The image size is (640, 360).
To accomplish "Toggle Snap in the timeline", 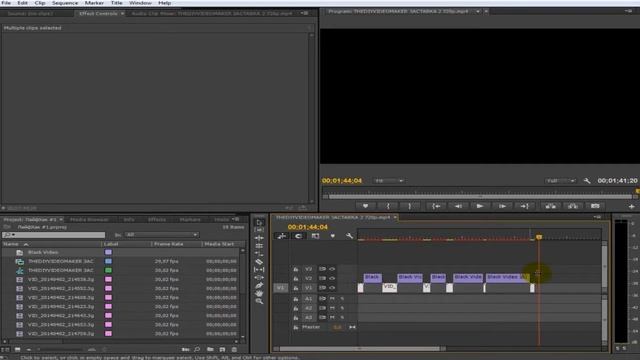I will pos(298,236).
